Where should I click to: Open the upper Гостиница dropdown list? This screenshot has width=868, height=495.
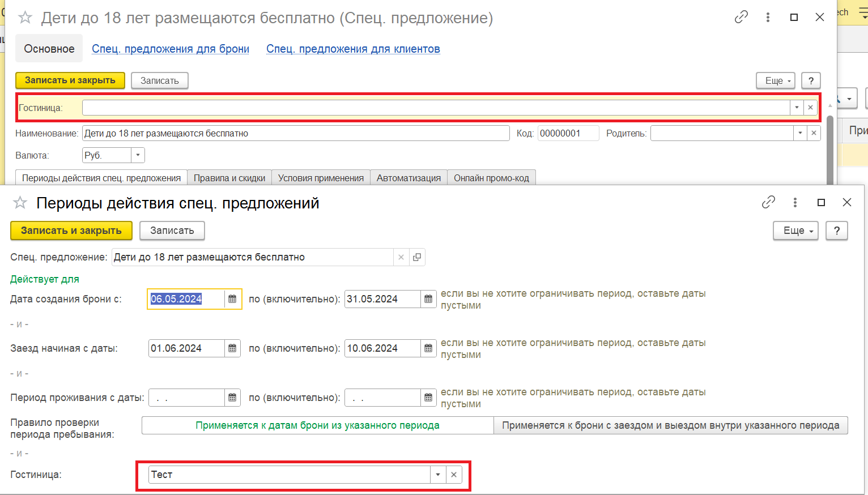point(797,108)
